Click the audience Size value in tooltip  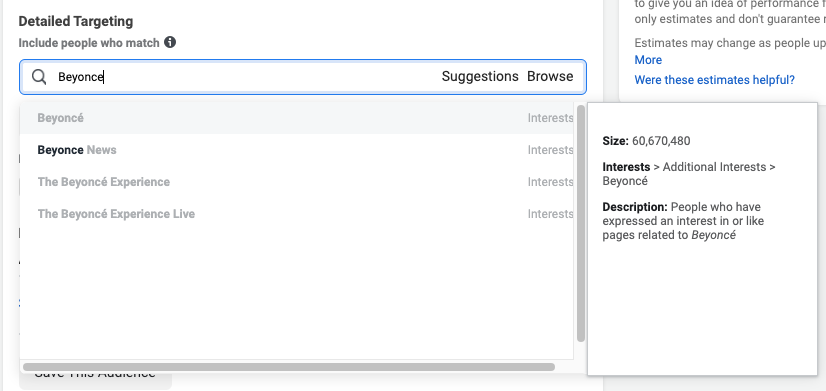click(x=661, y=141)
